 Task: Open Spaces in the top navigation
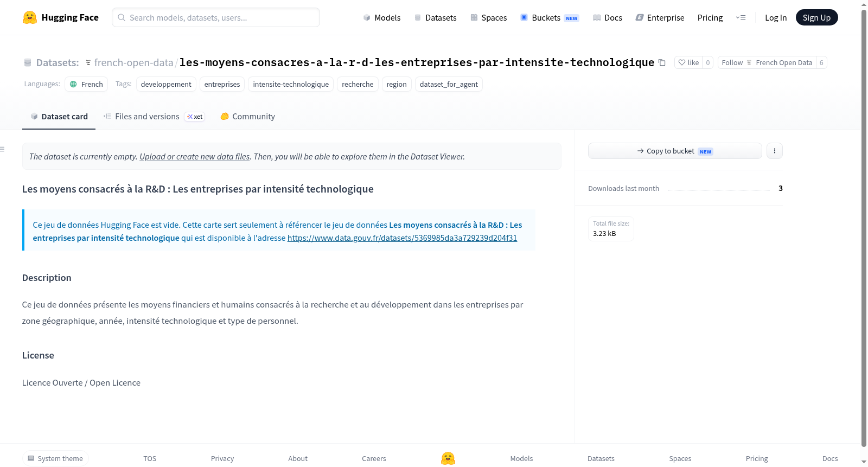point(489,17)
